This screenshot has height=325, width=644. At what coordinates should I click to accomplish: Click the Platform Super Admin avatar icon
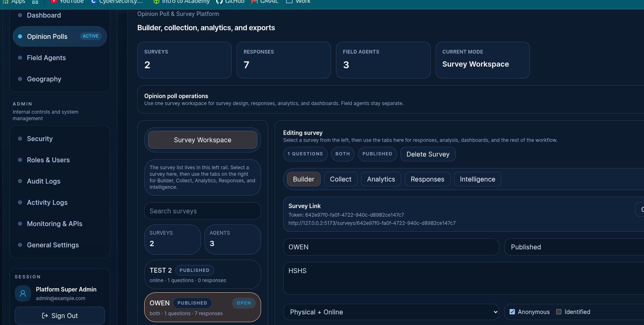point(23,294)
